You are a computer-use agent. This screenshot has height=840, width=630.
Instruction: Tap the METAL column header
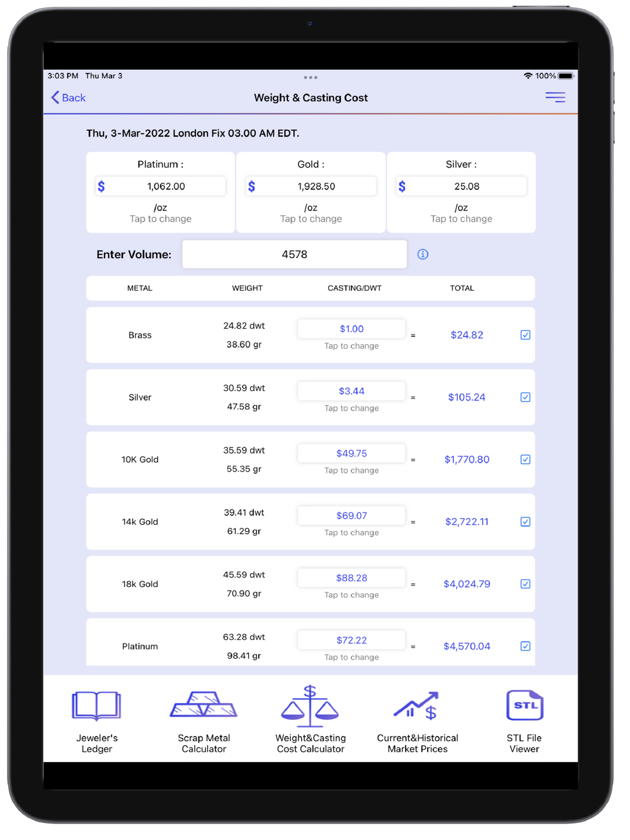pos(140,288)
